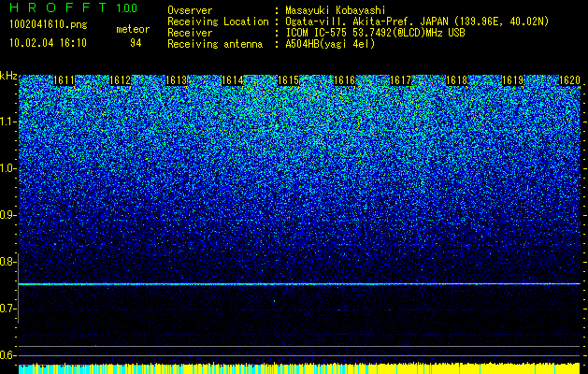
Task: Click the 0.7 kHz axis label
Action: pyautogui.click(x=7, y=309)
